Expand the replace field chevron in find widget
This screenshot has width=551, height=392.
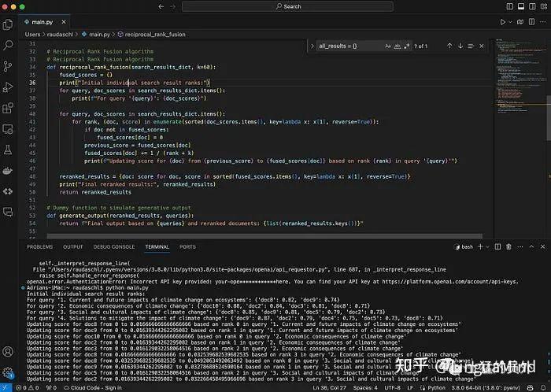[312, 46]
